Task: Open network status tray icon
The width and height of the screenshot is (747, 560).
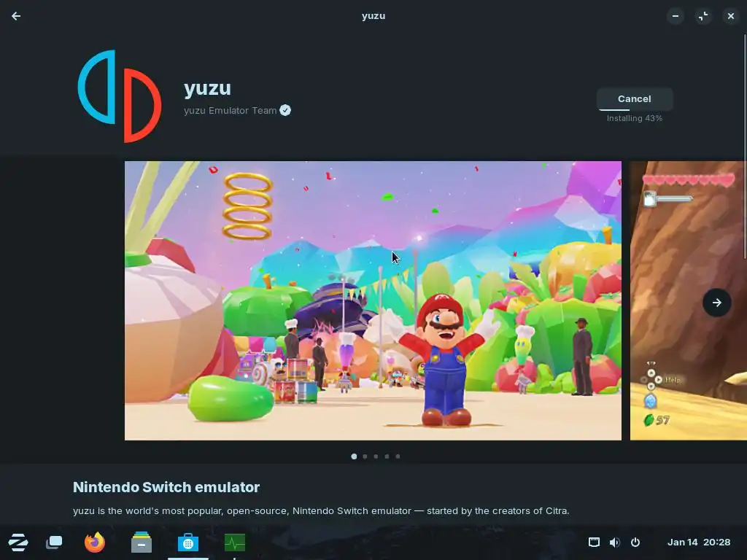Action: pyautogui.click(x=594, y=542)
